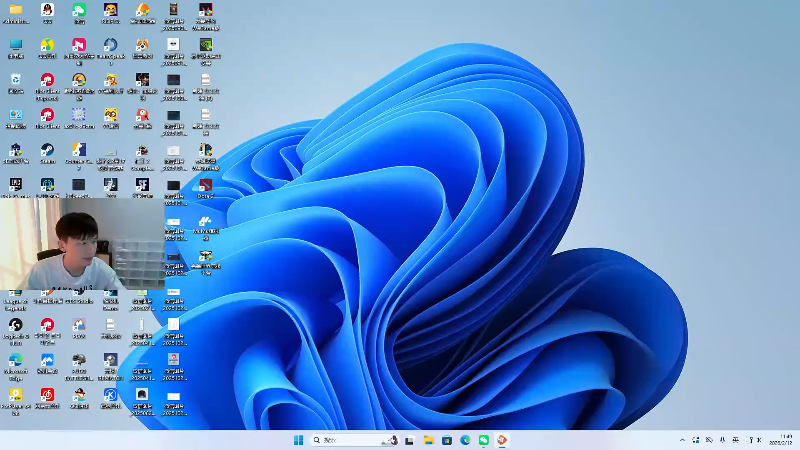The height and width of the screenshot is (450, 800).
Task: Open Microsoft Store from the taskbar
Action: pyautogui.click(x=447, y=440)
